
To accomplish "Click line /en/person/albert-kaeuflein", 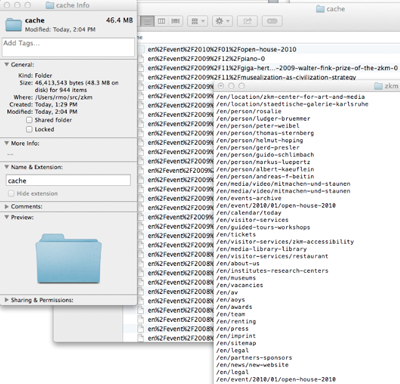I will pos(265,169).
